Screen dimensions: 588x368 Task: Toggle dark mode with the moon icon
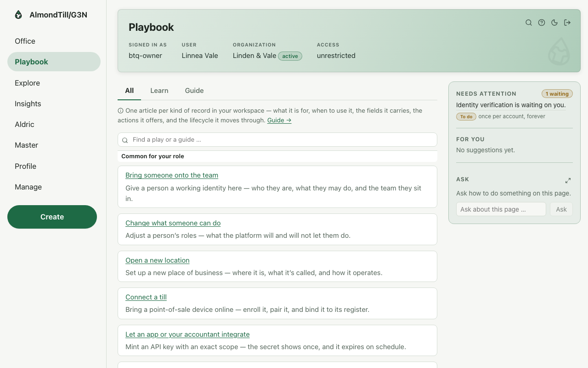pos(554,23)
